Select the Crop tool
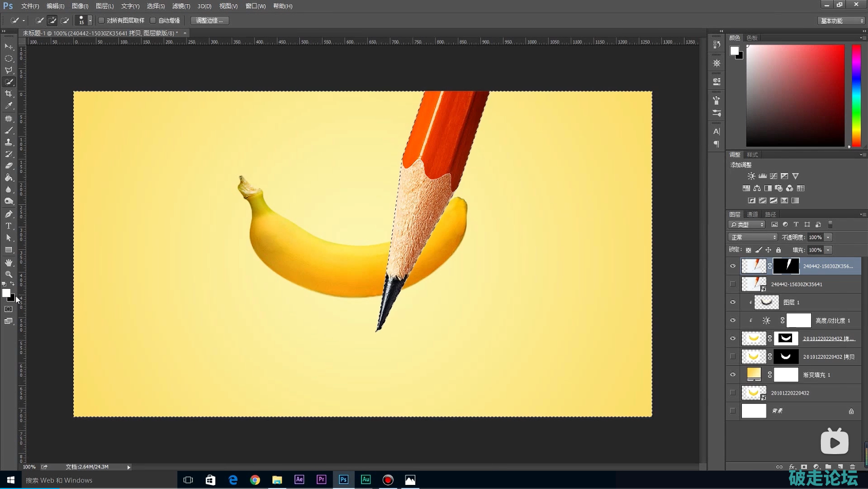 click(9, 94)
